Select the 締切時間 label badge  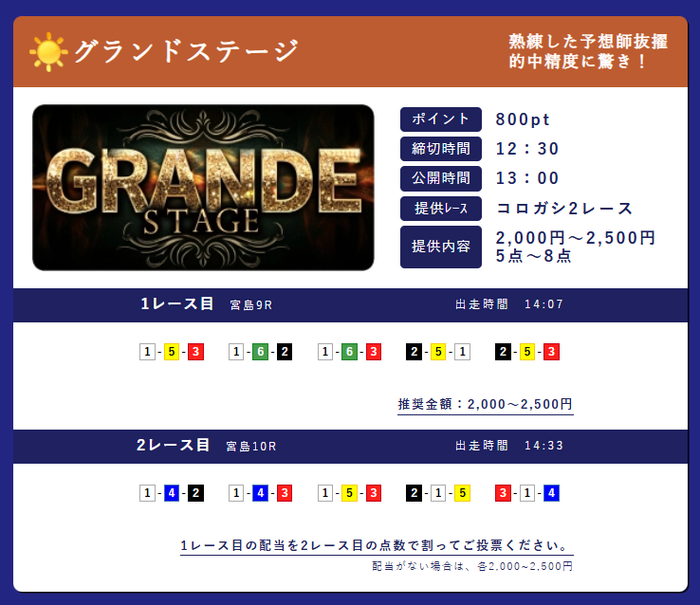[440, 149]
